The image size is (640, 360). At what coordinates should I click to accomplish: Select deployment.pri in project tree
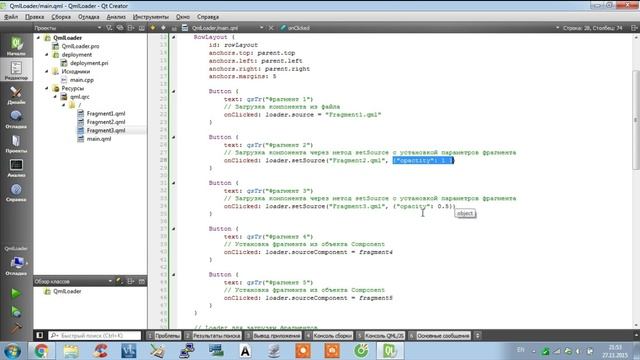pyautogui.click(x=89, y=63)
